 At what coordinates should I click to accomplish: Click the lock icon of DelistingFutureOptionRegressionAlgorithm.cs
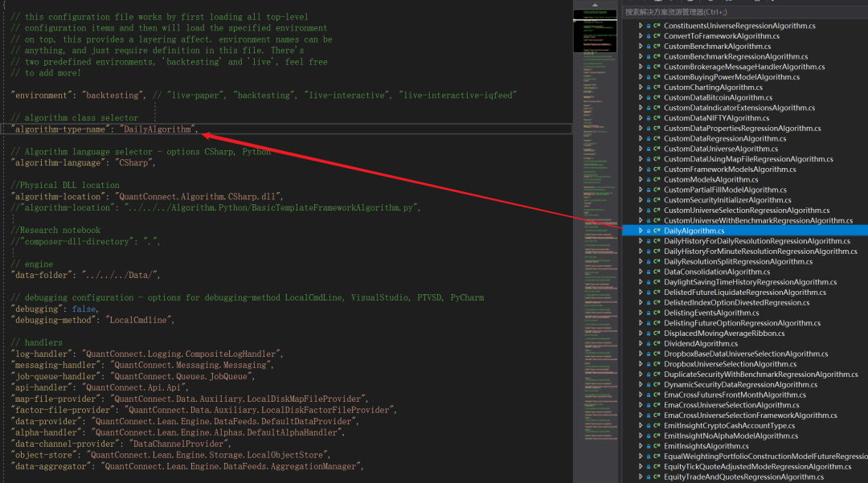tap(649, 323)
